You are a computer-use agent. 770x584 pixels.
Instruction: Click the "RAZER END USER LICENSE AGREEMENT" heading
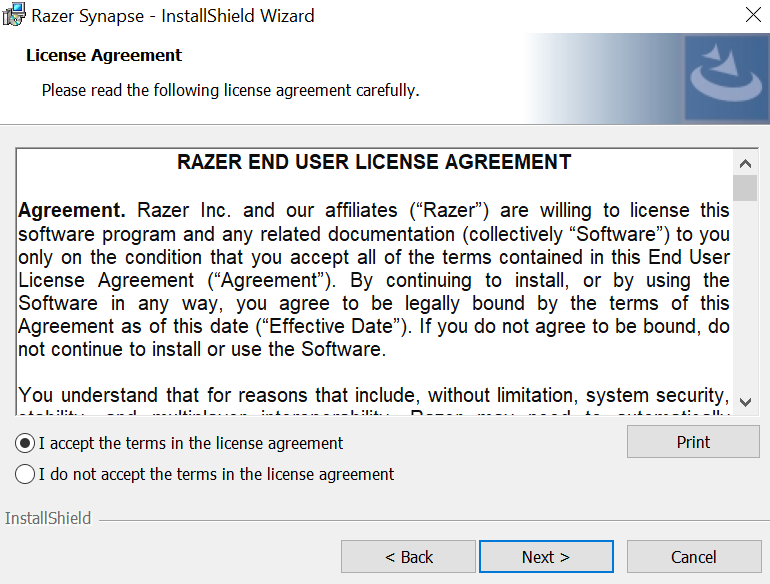pyautogui.click(x=374, y=162)
